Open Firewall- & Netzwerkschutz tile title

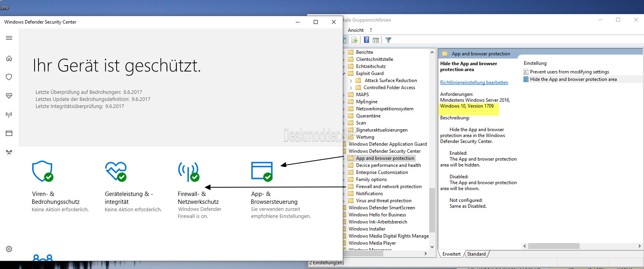click(x=198, y=198)
